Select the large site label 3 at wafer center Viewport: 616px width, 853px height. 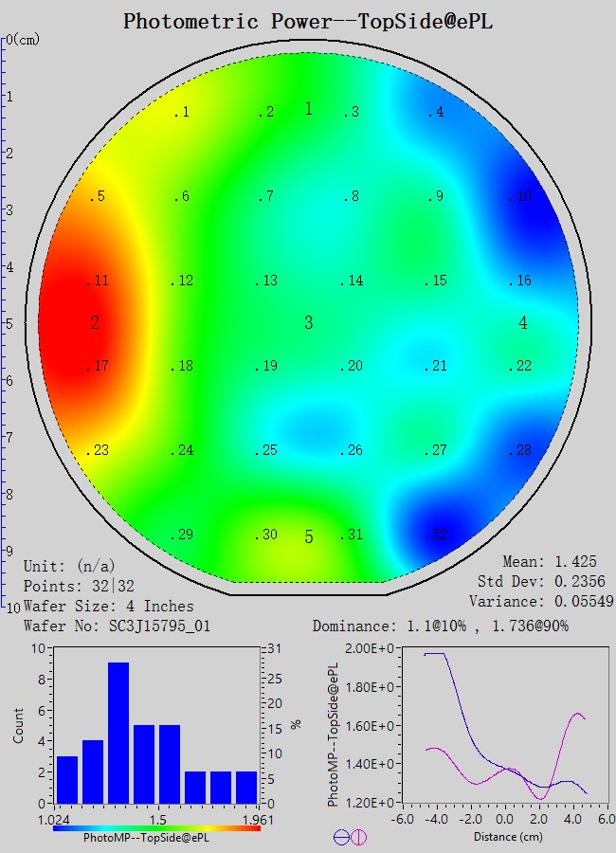point(308,323)
